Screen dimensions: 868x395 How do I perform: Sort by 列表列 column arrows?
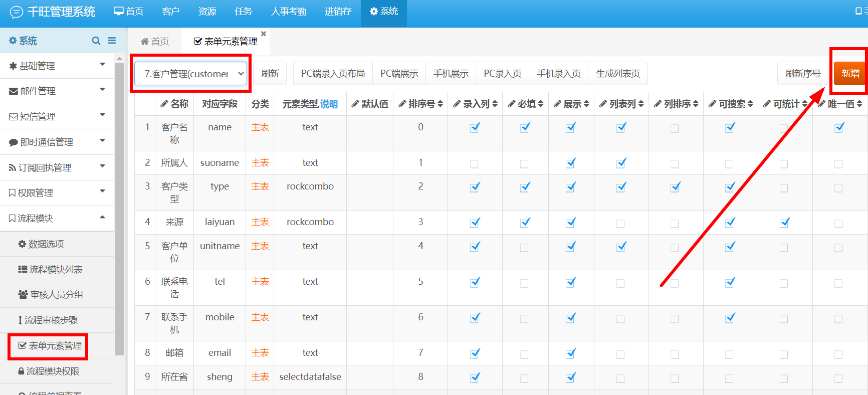pos(641,104)
